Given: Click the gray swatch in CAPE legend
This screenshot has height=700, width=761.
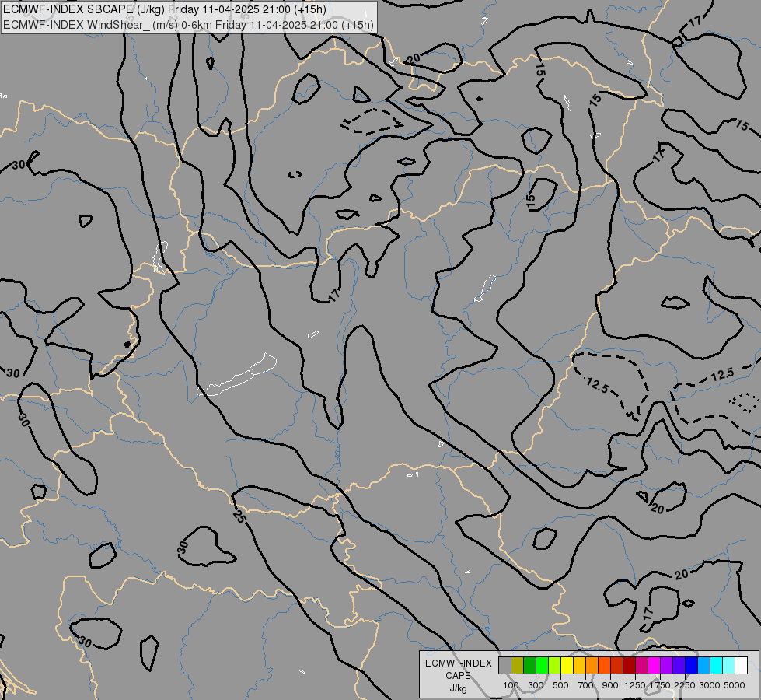Looking at the screenshot, I should 504,665.
